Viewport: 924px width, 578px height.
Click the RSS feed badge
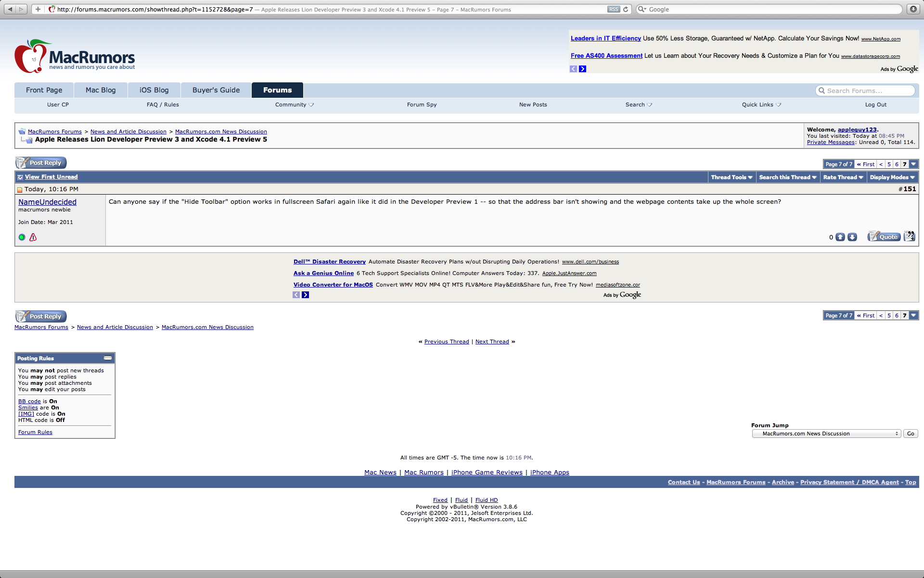[x=614, y=9]
